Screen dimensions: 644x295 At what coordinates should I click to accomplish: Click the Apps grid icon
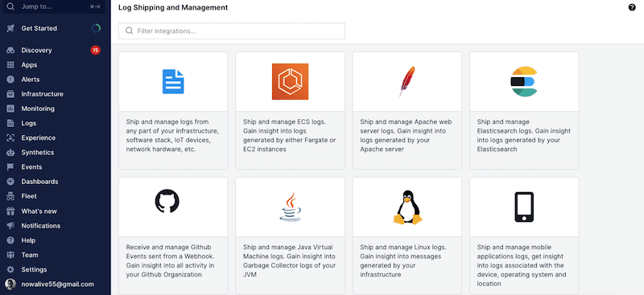[10, 65]
